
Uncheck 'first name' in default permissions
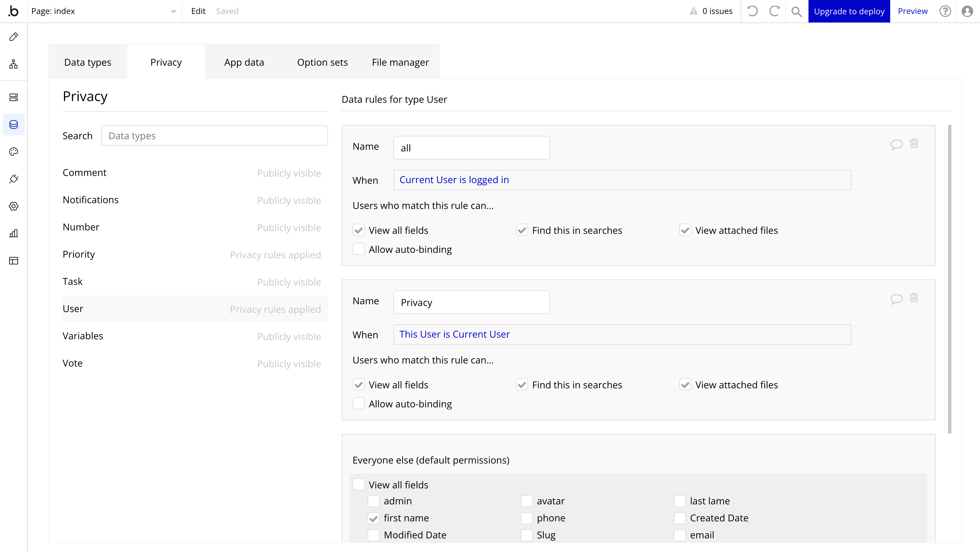coord(374,518)
